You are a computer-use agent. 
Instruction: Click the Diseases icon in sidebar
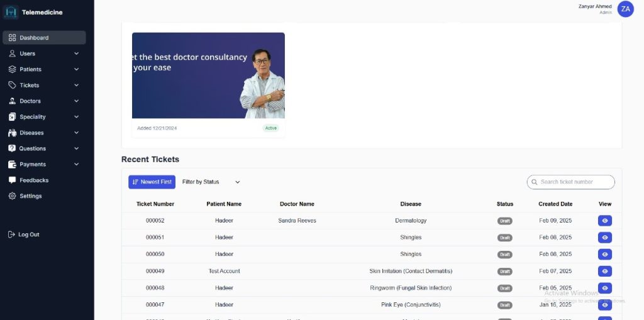(12, 133)
